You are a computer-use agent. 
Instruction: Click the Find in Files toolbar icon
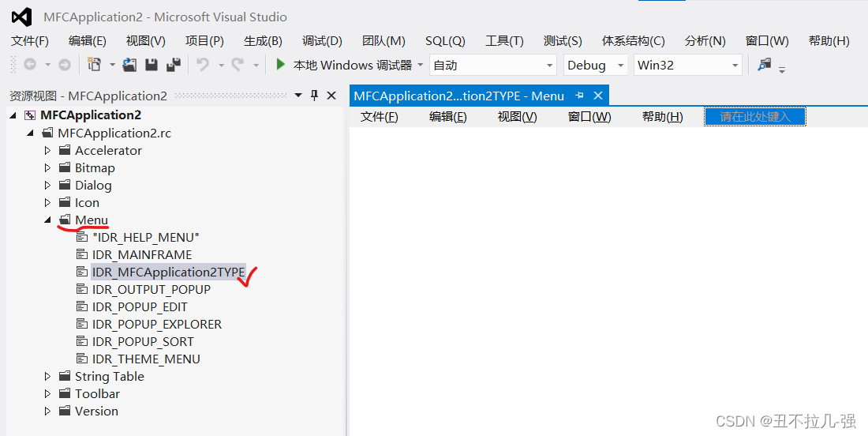coord(765,65)
